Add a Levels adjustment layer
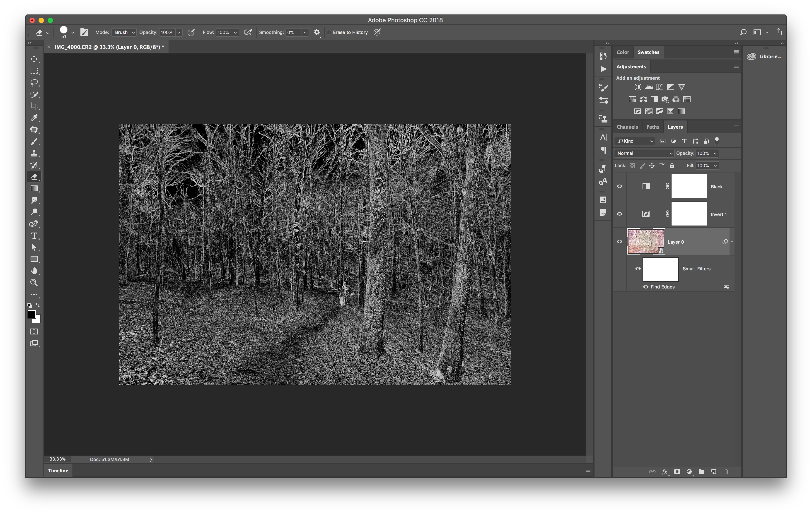The height and width of the screenshot is (514, 812). [648, 87]
